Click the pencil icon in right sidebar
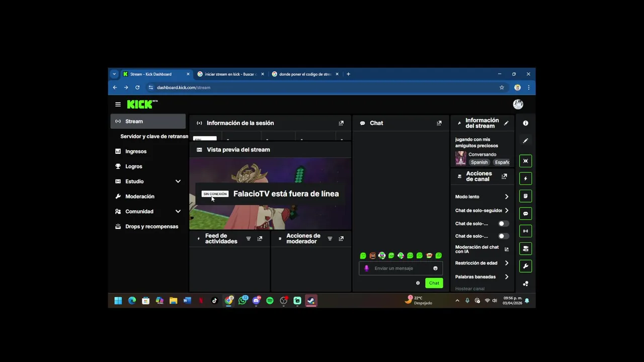Screen dimensions: 644x362 525,141
